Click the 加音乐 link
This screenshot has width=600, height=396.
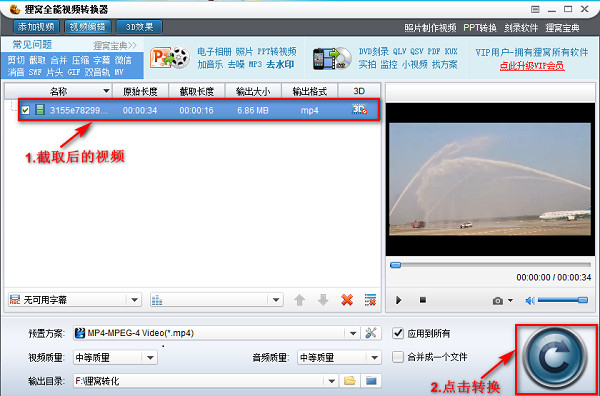click(x=210, y=64)
